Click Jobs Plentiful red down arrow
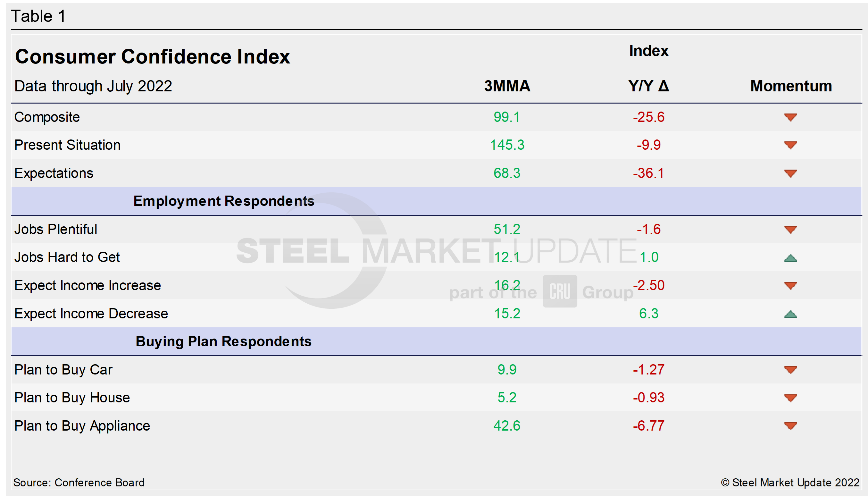 pyautogui.click(x=790, y=230)
